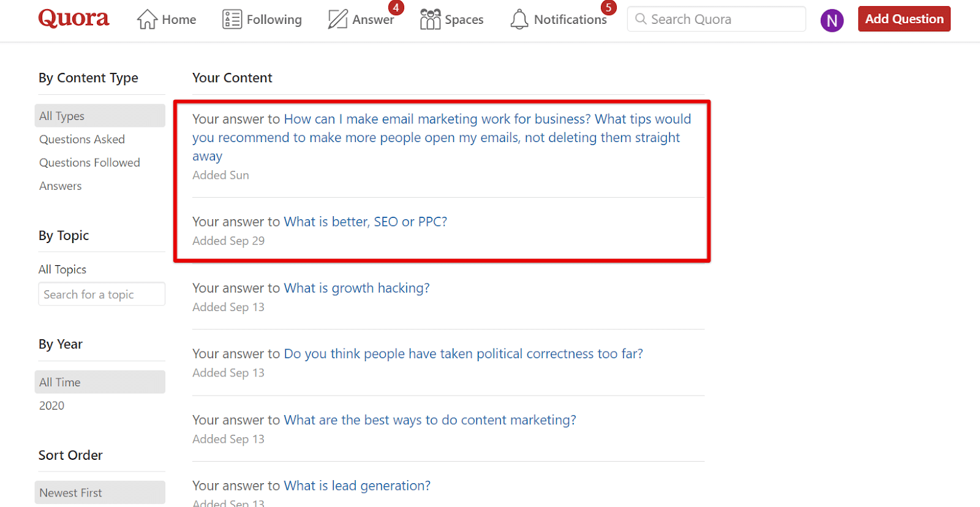This screenshot has height=507, width=980.
Task: Click the search magnifier icon
Action: 641,19
